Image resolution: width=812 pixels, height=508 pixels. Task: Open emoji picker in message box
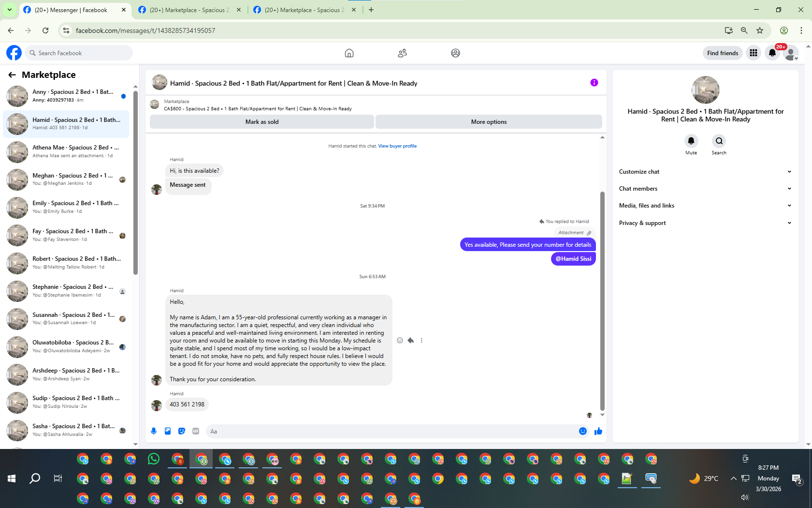[x=583, y=431]
